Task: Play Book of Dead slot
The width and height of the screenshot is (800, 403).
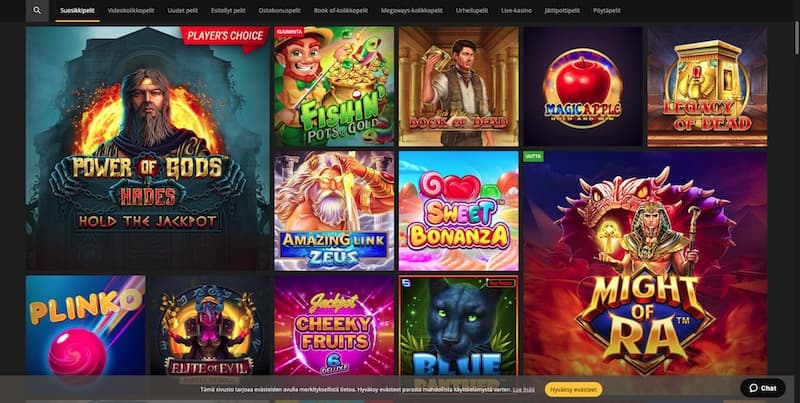Action: (459, 87)
